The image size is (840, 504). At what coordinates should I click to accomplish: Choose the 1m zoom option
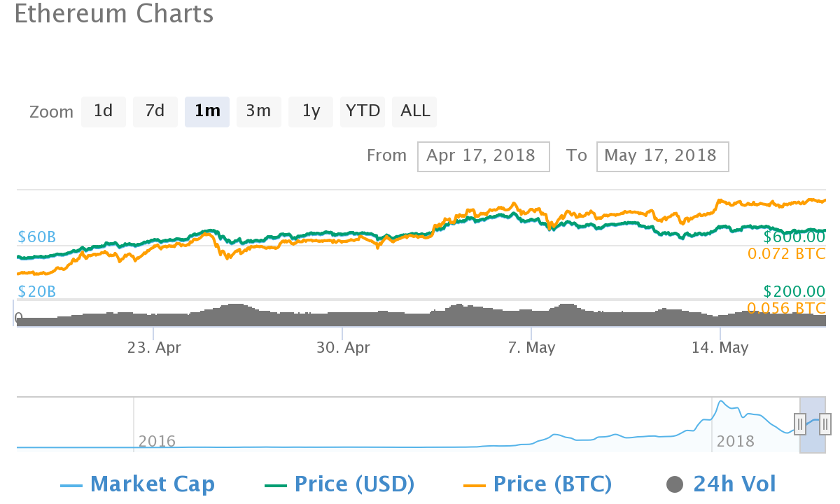coord(207,112)
